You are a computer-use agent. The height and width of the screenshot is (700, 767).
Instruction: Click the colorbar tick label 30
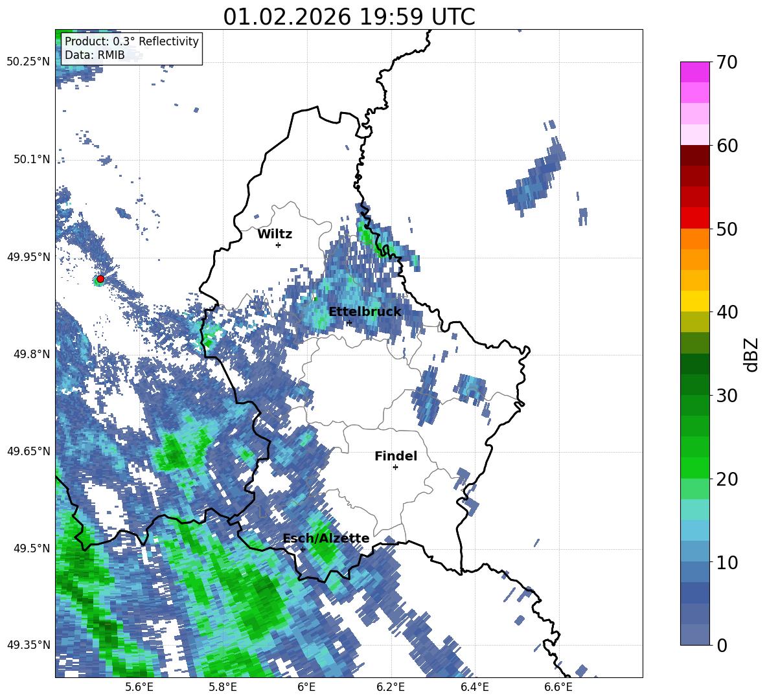point(727,396)
